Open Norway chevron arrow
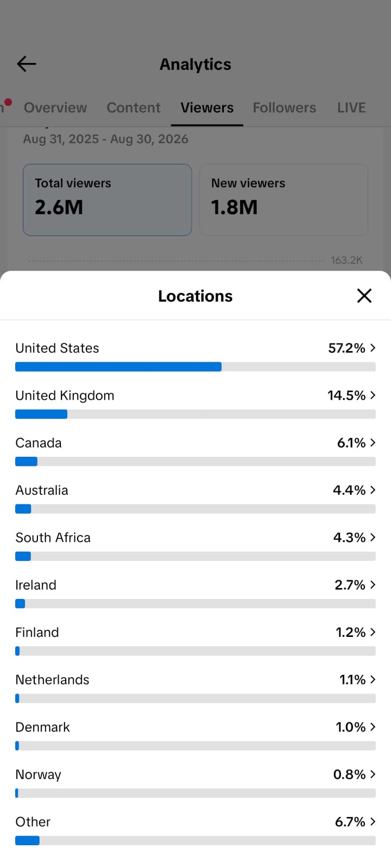This screenshot has width=391, height=868. (373, 774)
